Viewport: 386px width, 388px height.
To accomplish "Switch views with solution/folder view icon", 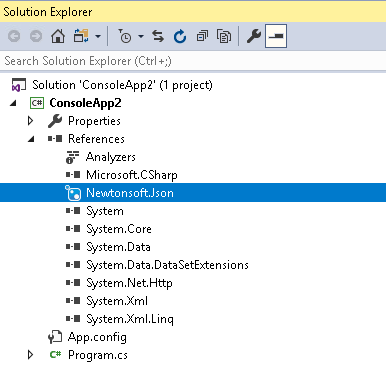I will coord(81,36).
